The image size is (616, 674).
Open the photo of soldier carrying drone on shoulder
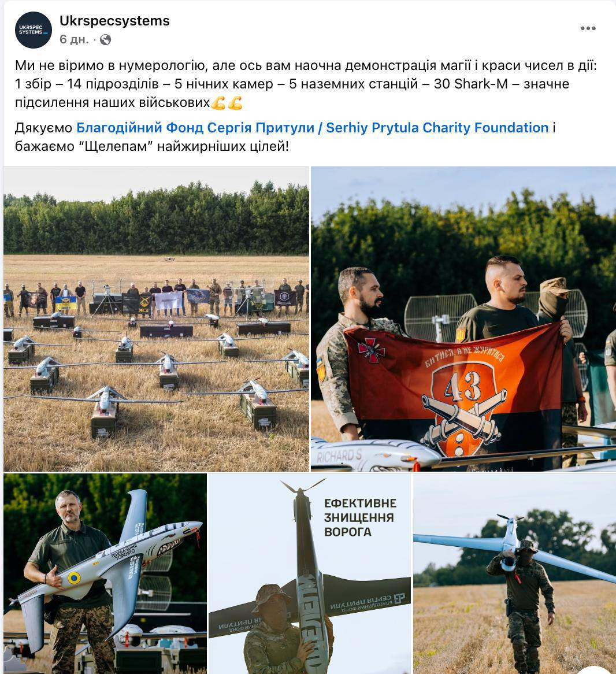pyautogui.click(x=515, y=573)
